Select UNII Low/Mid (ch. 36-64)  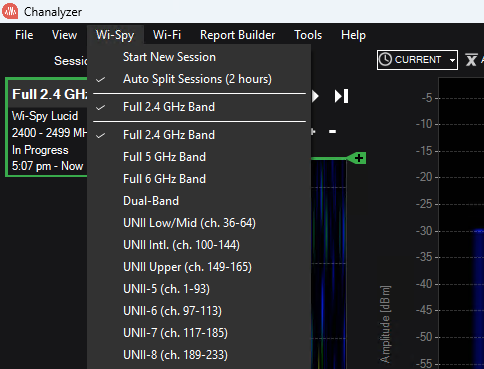pyautogui.click(x=199, y=223)
